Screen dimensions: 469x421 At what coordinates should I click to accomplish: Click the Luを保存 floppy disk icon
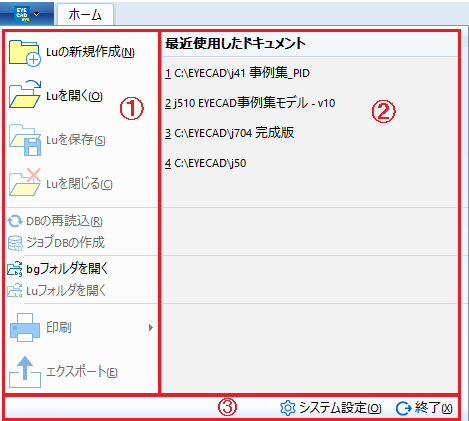pyautogui.click(x=25, y=140)
